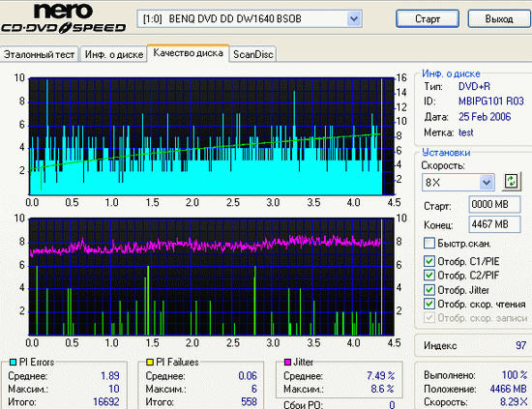The width and height of the screenshot is (532, 409).
Task: Uncheck Отобр. C1/PIE checkbox
Action: [x=429, y=261]
